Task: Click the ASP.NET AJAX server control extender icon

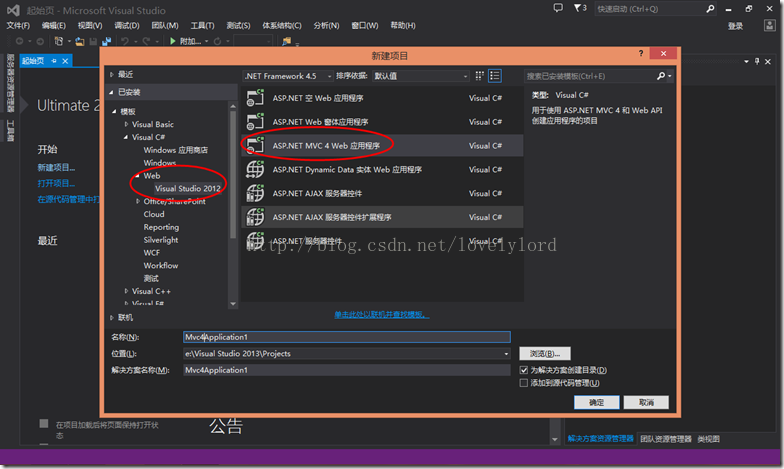Action: 255,217
